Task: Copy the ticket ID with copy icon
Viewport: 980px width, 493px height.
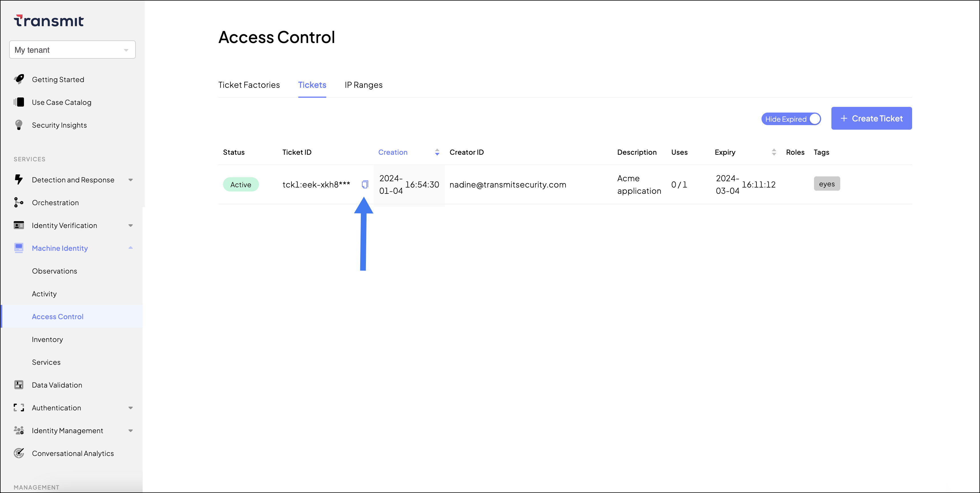Action: point(365,184)
